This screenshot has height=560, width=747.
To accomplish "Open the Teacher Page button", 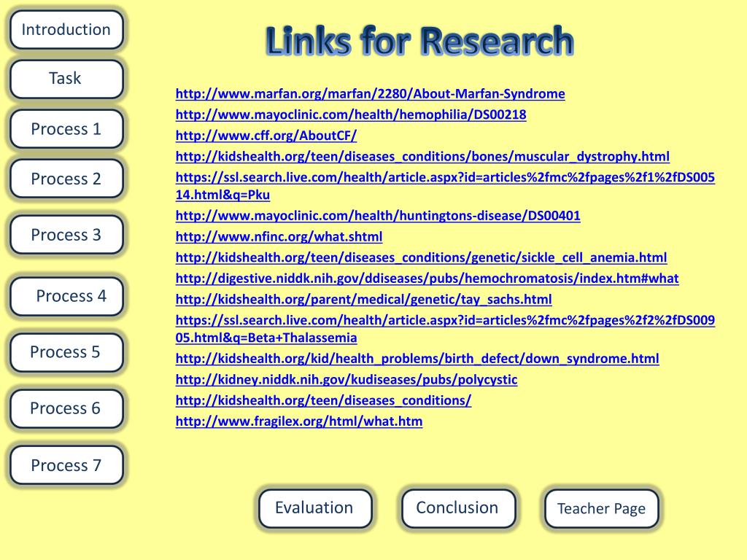I will [x=602, y=508].
